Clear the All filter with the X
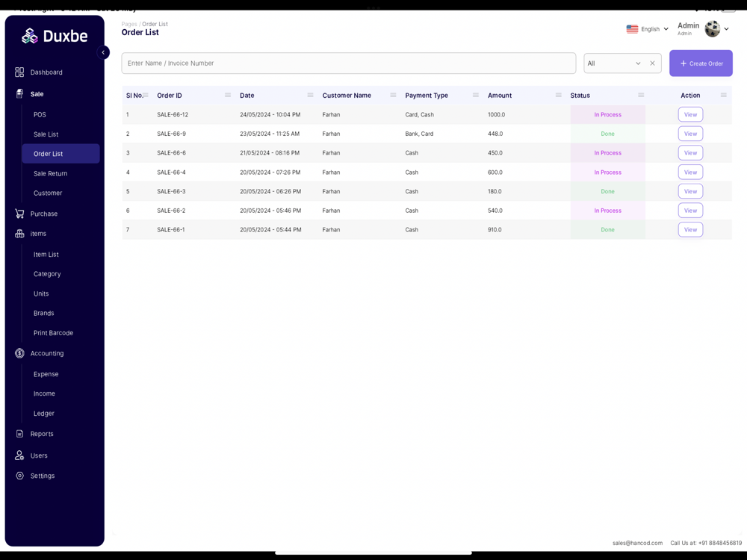This screenshot has height=560, width=747. coord(652,63)
